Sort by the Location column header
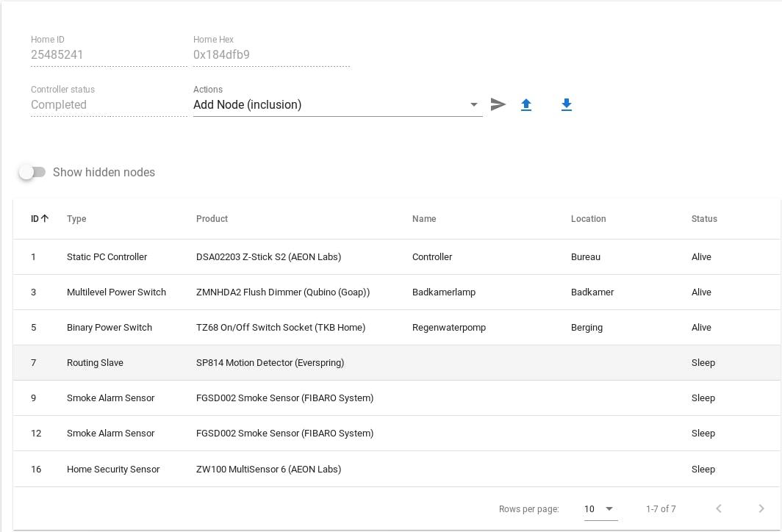Viewport: 782px width, 532px height. pyautogui.click(x=588, y=219)
